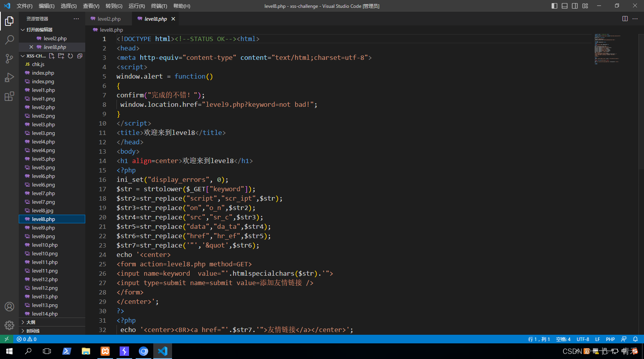The height and width of the screenshot is (359, 644).
Task: Click editor vertical scrollbar slider
Action: (x=641, y=102)
